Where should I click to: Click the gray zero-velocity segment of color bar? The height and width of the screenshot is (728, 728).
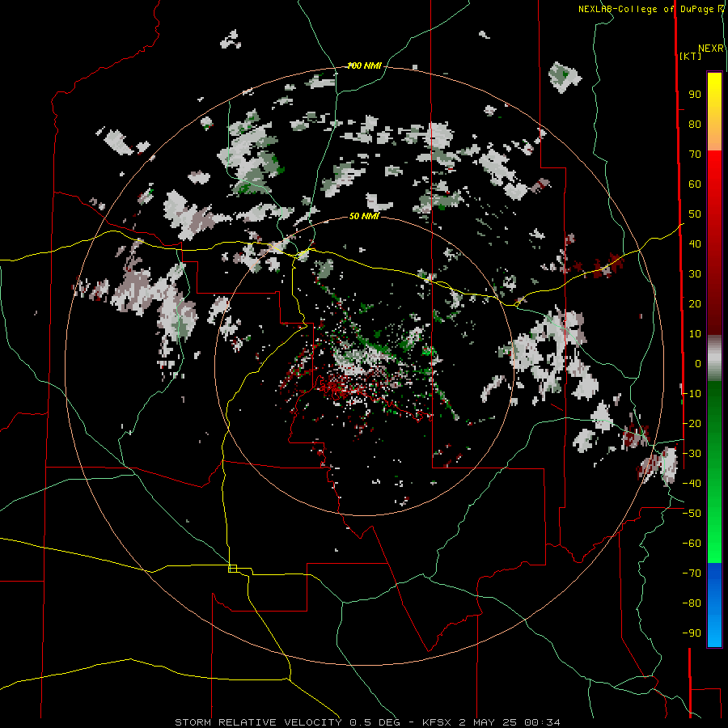(x=714, y=358)
